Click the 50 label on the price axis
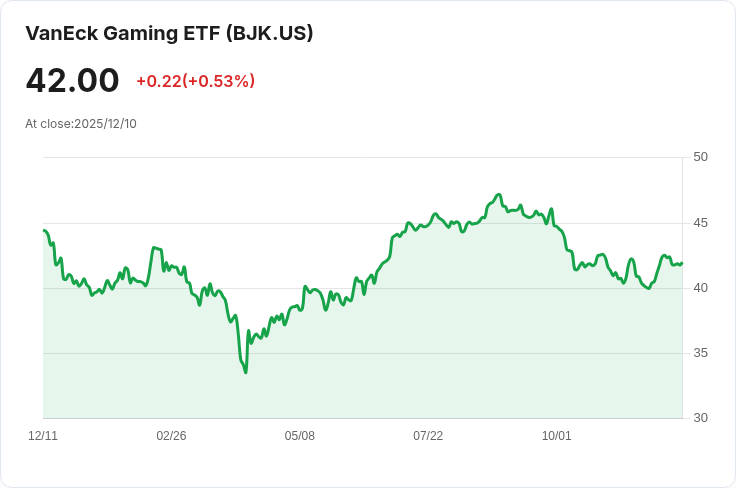Screen dimensions: 736x488 [700, 157]
